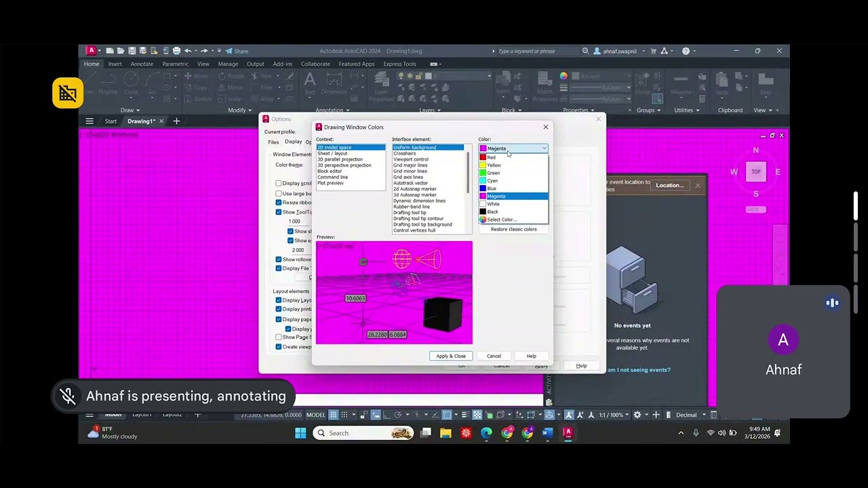Screen dimensions: 868x488
Task: Select the Polyline tool in the Draw panel
Action: (x=108, y=83)
